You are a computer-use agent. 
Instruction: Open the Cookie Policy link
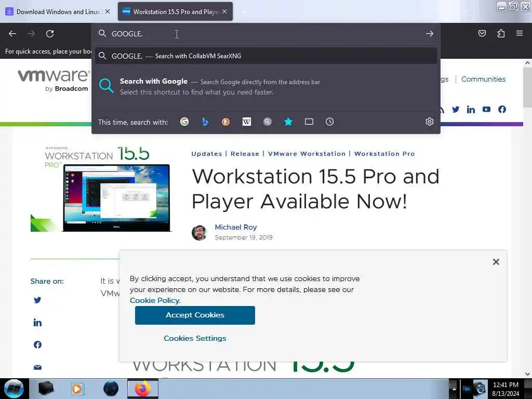pyautogui.click(x=155, y=301)
